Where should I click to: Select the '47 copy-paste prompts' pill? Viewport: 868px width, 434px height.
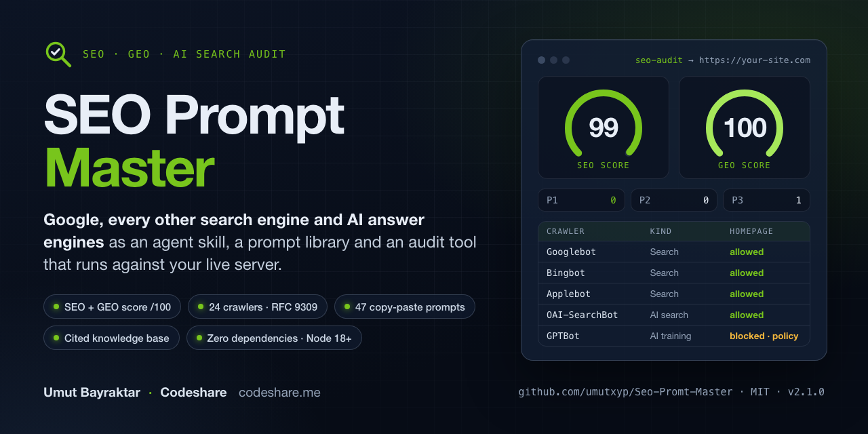point(405,307)
